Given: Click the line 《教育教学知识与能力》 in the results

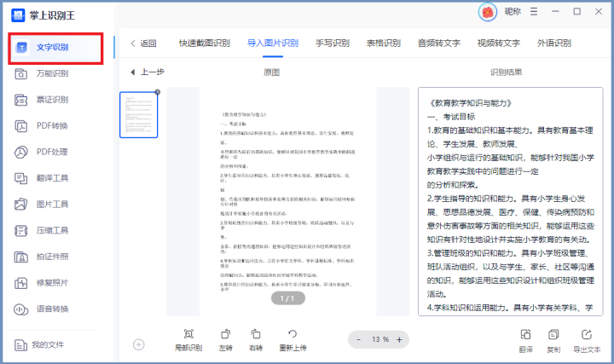Looking at the screenshot, I should pyautogui.click(x=470, y=103).
